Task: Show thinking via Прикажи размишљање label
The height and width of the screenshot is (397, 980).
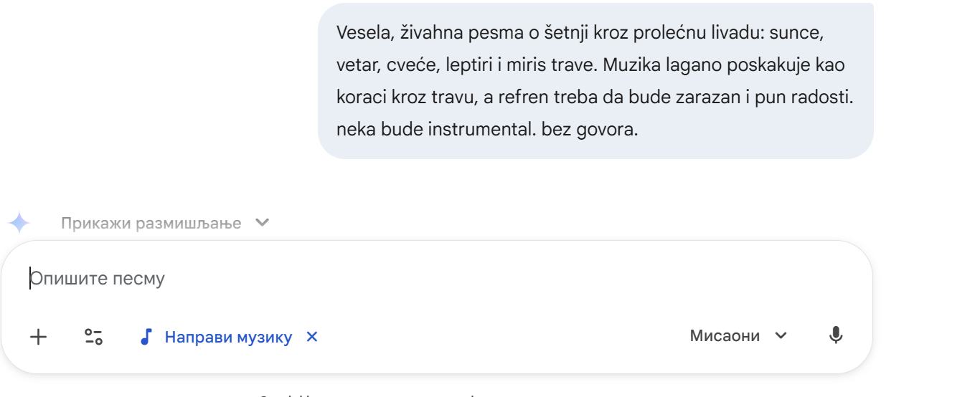Action: point(151,223)
